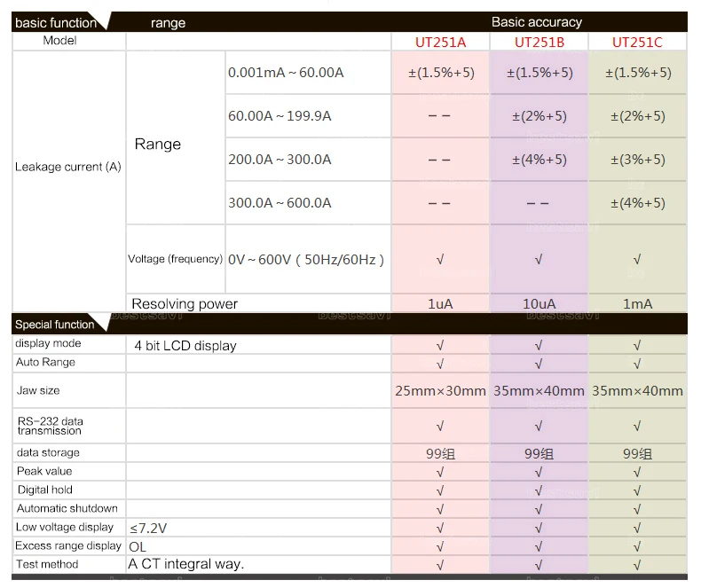The height and width of the screenshot is (588, 701).
Task: Click the 'Excess range display' row label
Action: 68,545
